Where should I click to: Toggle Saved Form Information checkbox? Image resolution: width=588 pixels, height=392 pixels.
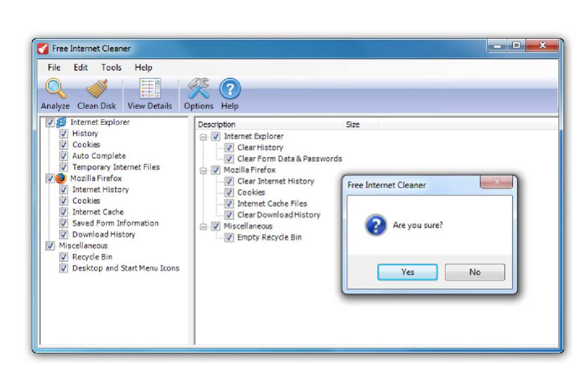point(64,223)
